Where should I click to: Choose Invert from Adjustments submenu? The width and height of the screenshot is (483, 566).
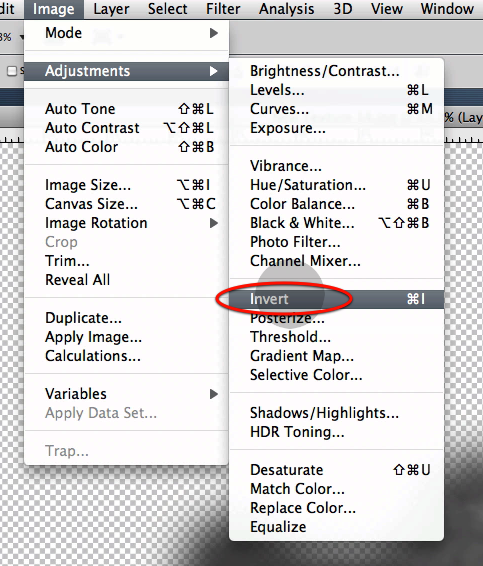click(x=336, y=299)
